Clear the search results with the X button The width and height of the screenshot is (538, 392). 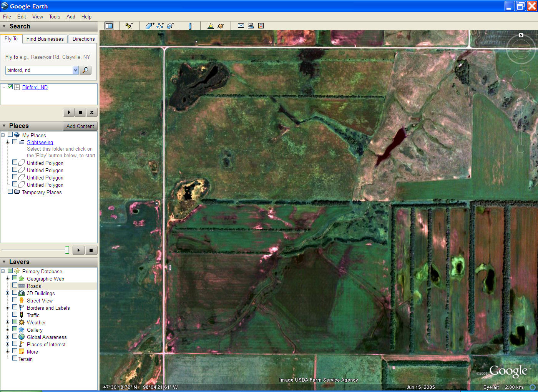click(92, 112)
